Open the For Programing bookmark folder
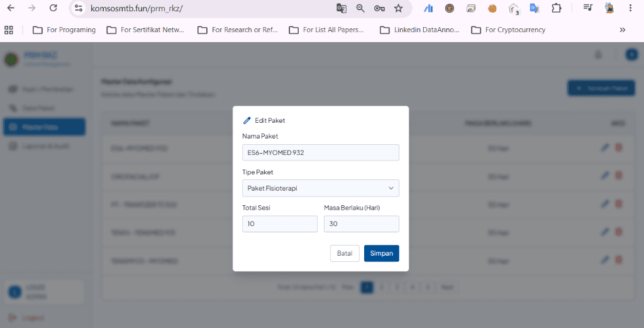The width and height of the screenshot is (644, 328). click(x=64, y=30)
